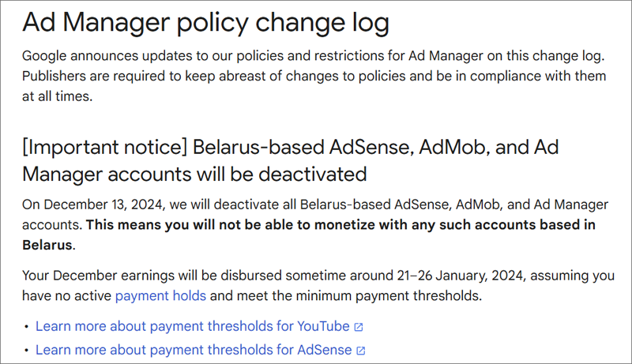
Task: Follow the AdSense payment thresholds link
Action: point(194,350)
